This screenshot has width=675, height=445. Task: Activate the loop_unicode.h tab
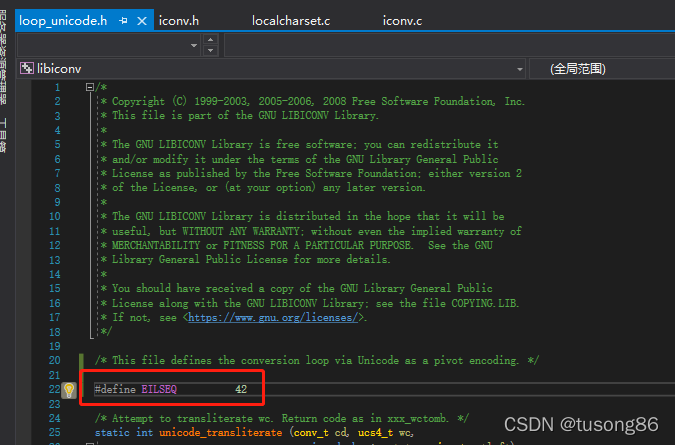63,21
